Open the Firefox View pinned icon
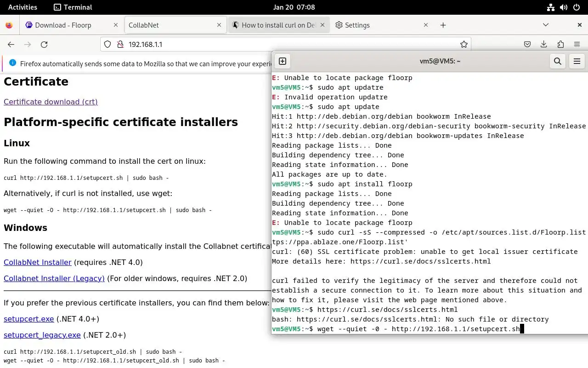This screenshot has width=588, height=368. click(x=9, y=25)
